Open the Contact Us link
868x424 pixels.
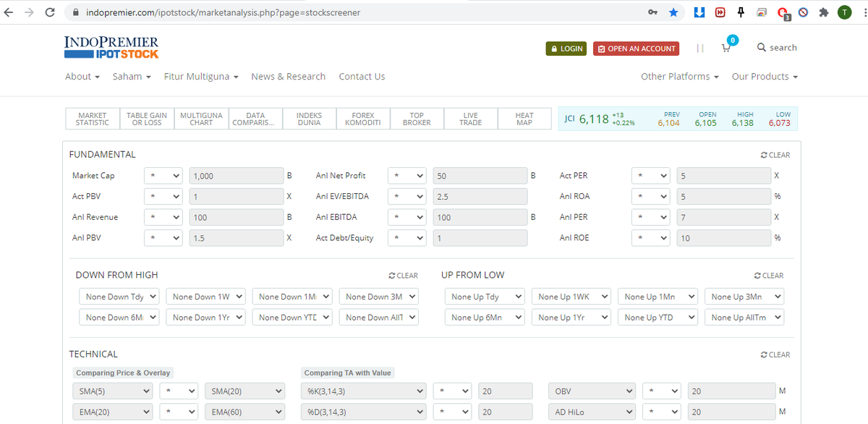[x=362, y=77]
